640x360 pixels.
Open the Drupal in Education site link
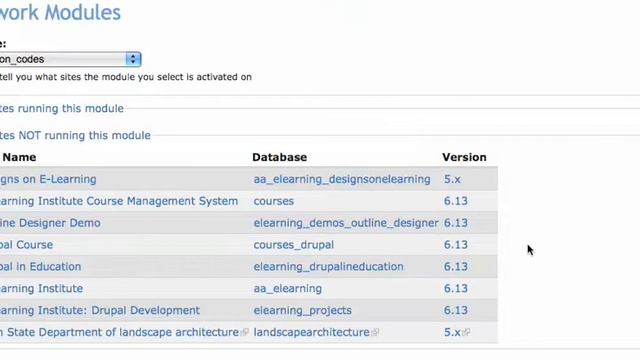click(40, 267)
